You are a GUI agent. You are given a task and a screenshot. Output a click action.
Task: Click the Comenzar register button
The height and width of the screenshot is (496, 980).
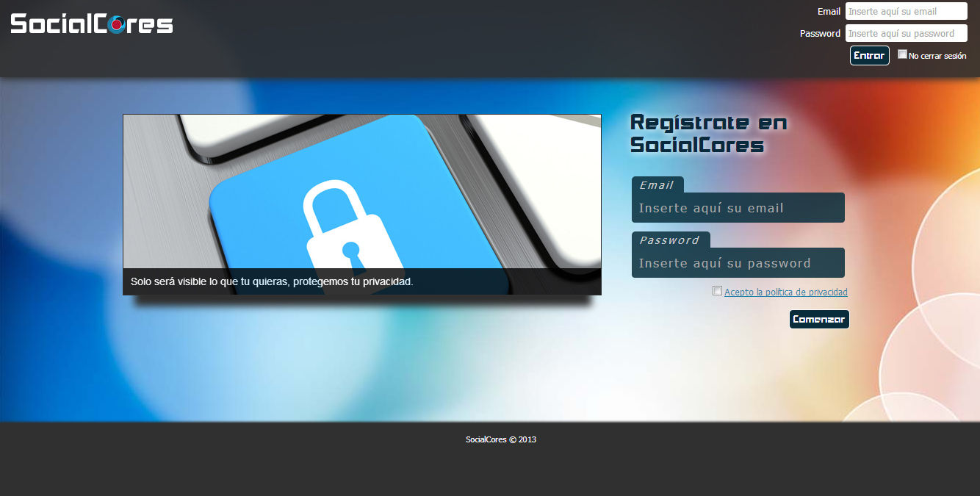[819, 320]
